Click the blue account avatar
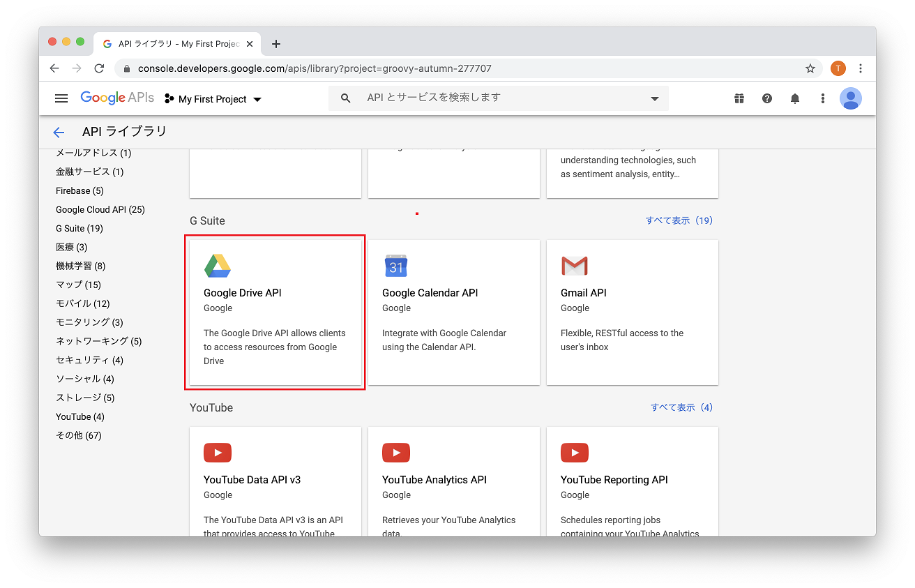Image resolution: width=915 pixels, height=588 pixels. (x=851, y=98)
